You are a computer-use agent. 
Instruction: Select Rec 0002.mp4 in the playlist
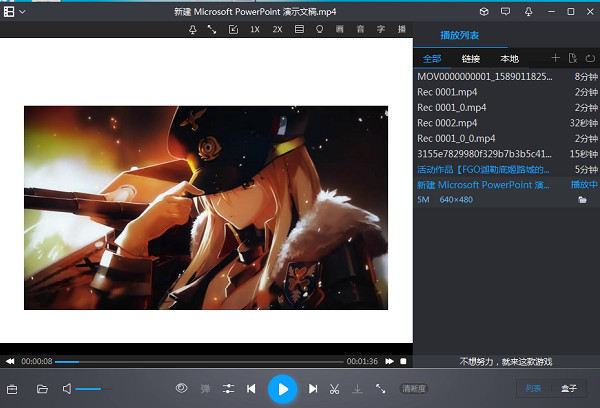point(507,123)
